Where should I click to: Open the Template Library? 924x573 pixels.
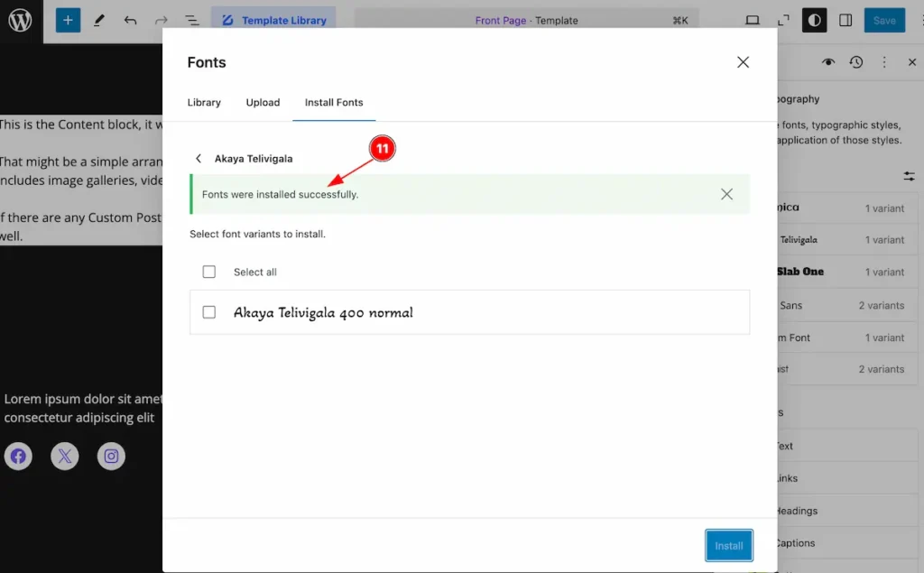tap(273, 20)
